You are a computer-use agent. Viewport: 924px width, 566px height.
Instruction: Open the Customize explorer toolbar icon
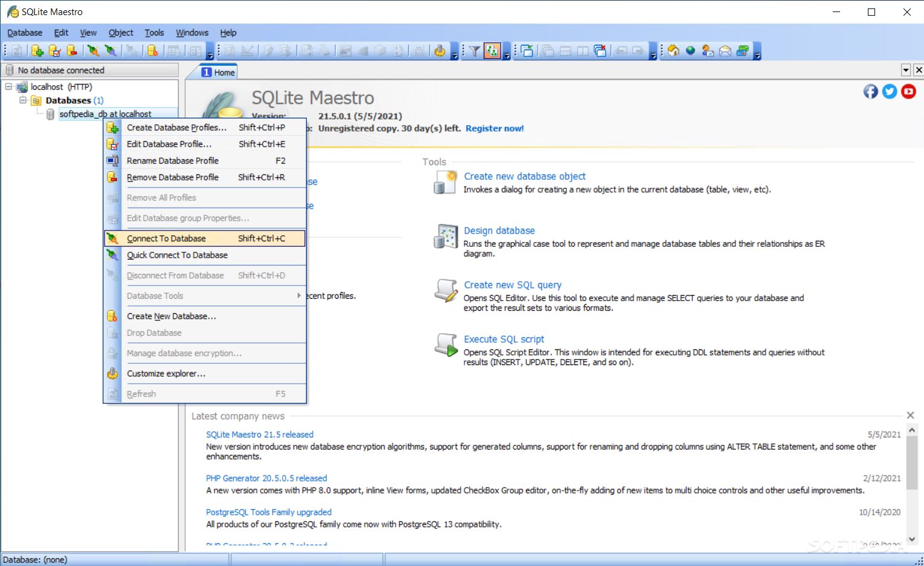(x=440, y=51)
